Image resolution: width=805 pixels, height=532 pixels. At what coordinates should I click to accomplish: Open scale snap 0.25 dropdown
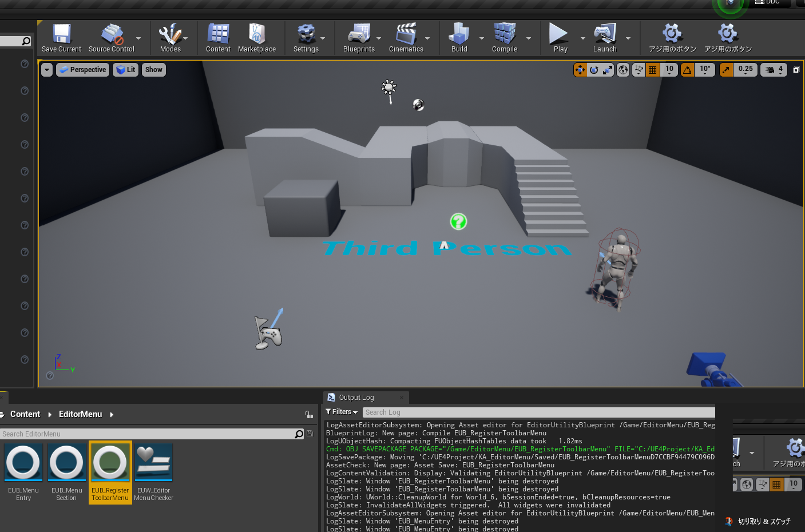pos(745,70)
